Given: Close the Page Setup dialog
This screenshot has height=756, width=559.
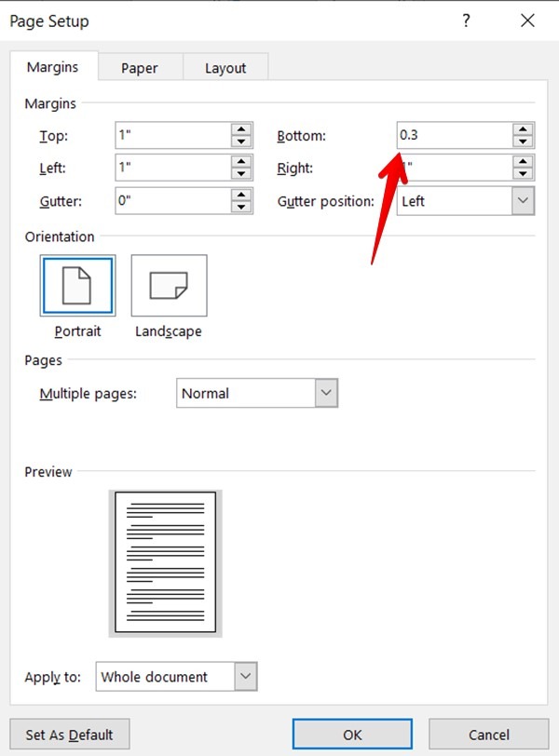Looking at the screenshot, I should [527, 20].
